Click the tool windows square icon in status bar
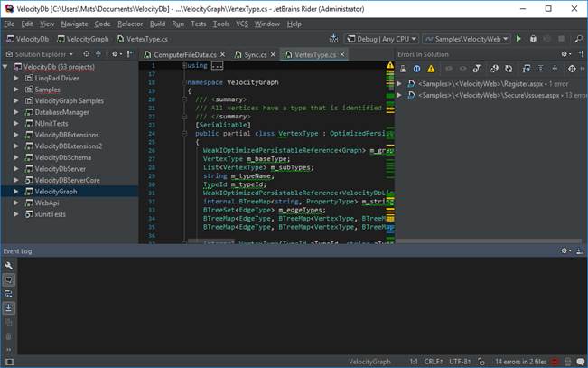 click(x=9, y=362)
